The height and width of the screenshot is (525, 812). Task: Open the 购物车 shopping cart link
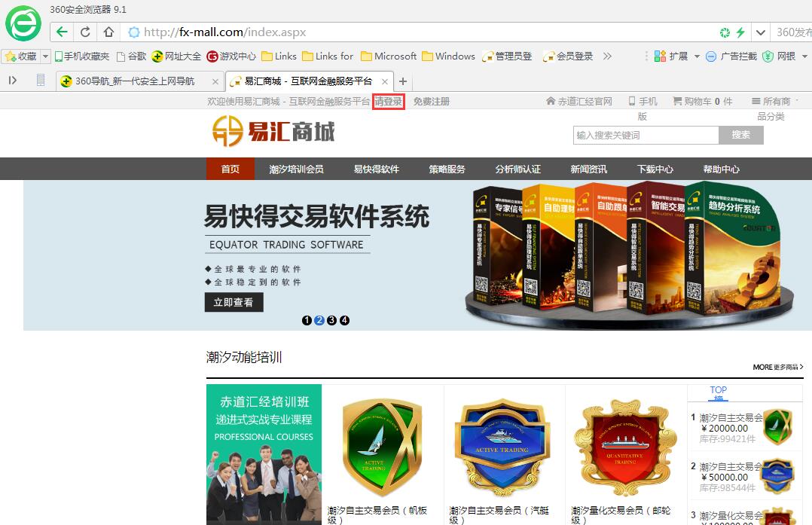(x=702, y=102)
